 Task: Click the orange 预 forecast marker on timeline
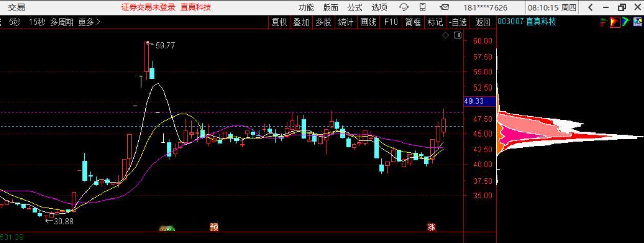point(214,227)
